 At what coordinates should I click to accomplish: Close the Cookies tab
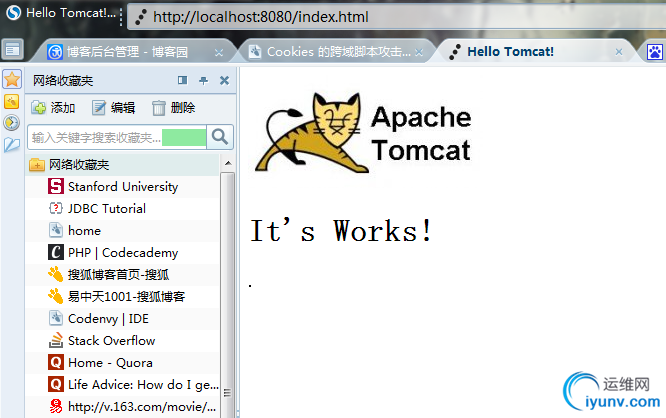point(419,52)
